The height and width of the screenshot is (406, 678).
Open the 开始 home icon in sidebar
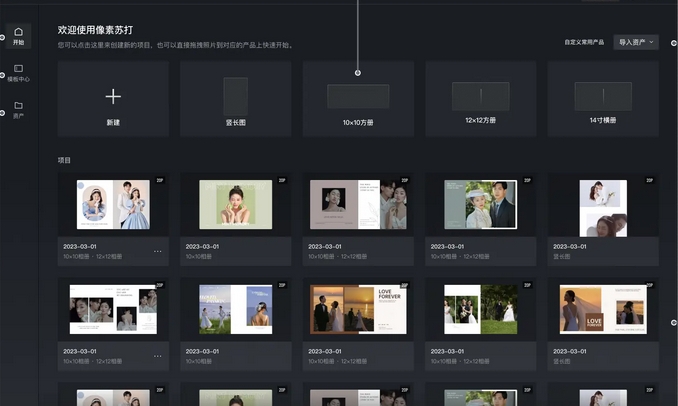tap(18, 36)
